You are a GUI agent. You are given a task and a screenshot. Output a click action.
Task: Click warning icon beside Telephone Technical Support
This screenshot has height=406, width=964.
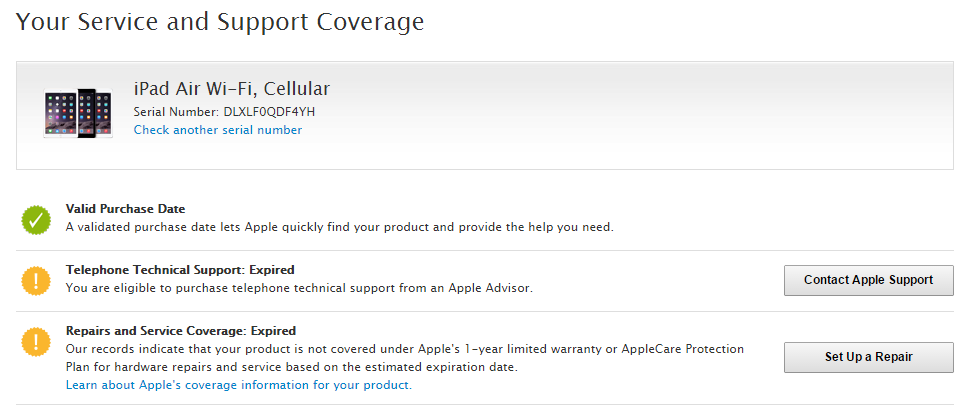(36, 281)
